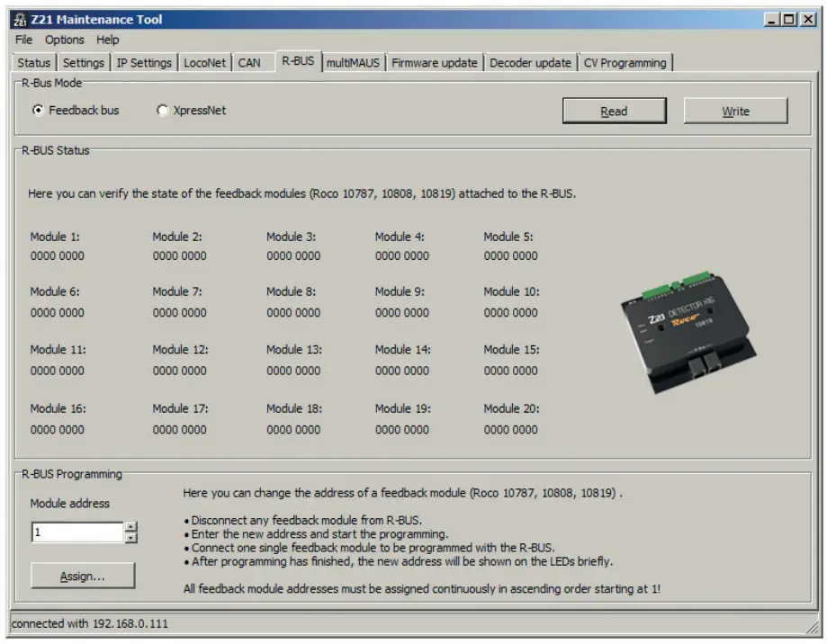This screenshot has width=827, height=644.
Task: Open the File menu
Action: (x=22, y=40)
